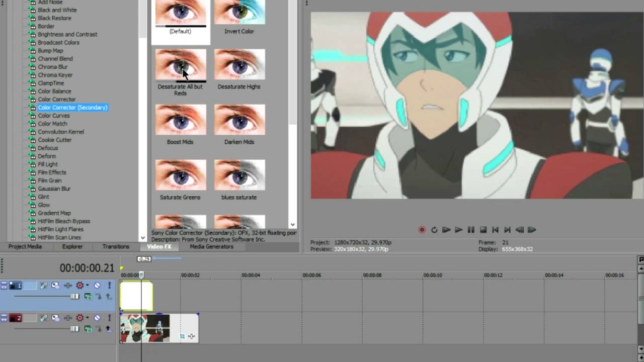Select the Darken Mids preset
Image resolution: width=644 pixels, height=362 pixels.
pyautogui.click(x=239, y=120)
